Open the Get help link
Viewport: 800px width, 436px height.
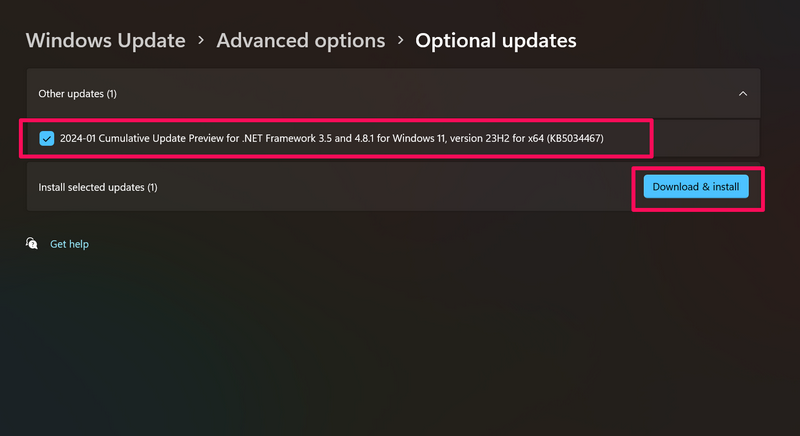tap(69, 244)
